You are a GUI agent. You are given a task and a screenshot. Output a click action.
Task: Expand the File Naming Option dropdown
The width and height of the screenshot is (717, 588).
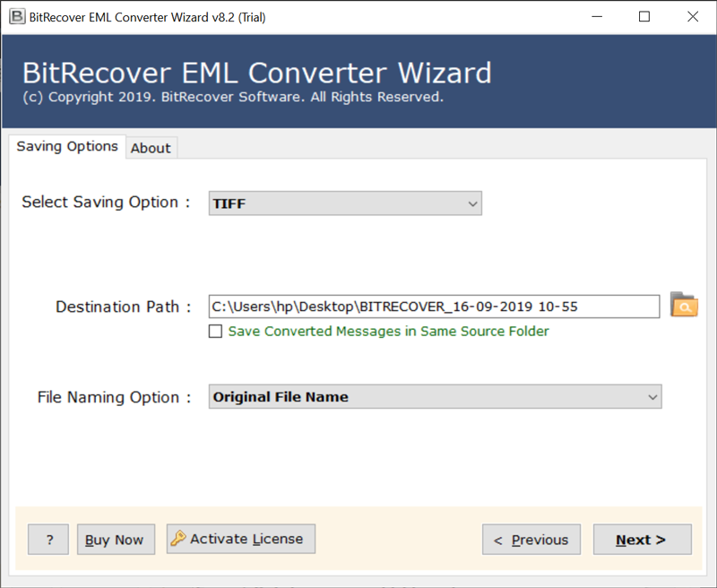point(436,397)
